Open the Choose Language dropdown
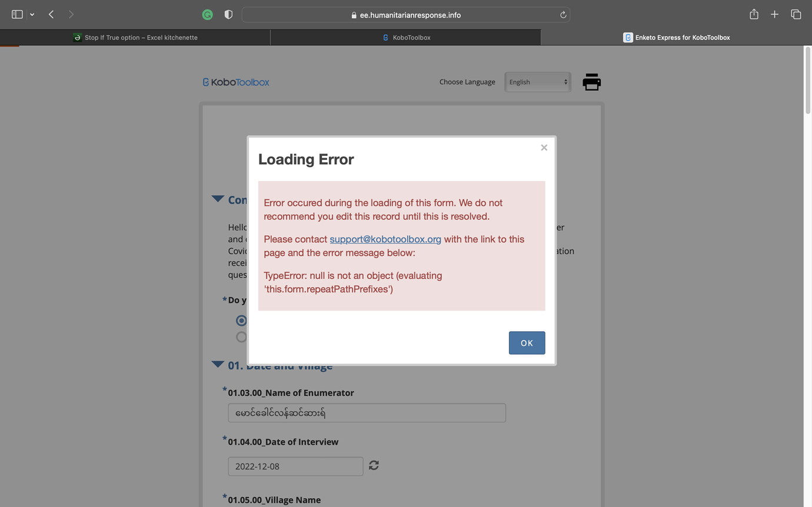This screenshot has height=507, width=812. [537, 82]
